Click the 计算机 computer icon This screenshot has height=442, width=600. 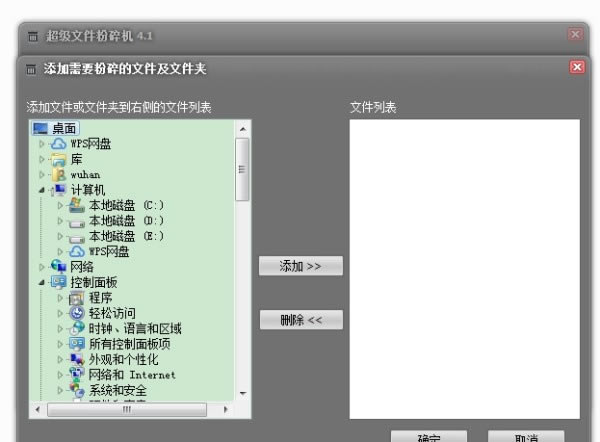59,190
